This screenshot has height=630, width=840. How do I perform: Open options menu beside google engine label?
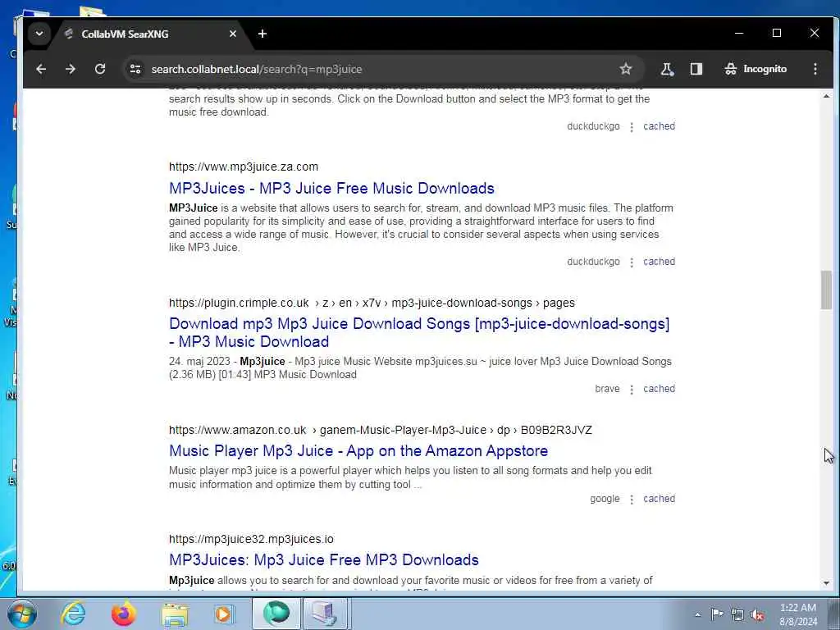tap(632, 500)
